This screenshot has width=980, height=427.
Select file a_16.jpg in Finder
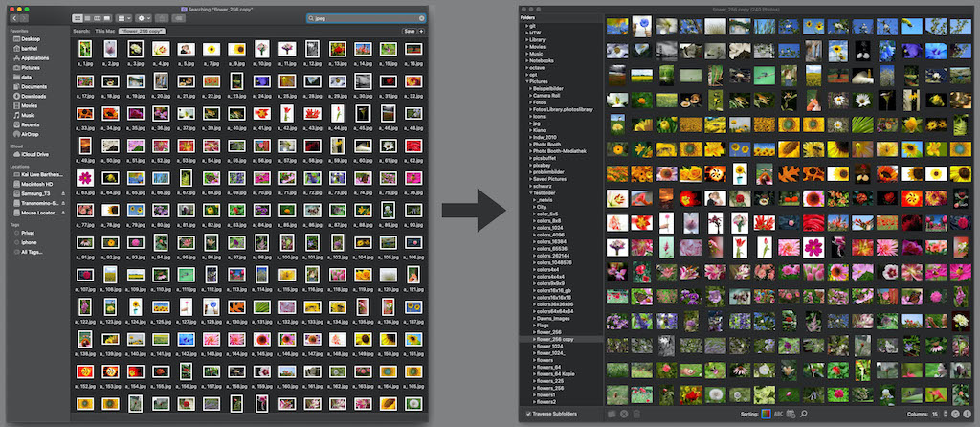click(x=412, y=53)
